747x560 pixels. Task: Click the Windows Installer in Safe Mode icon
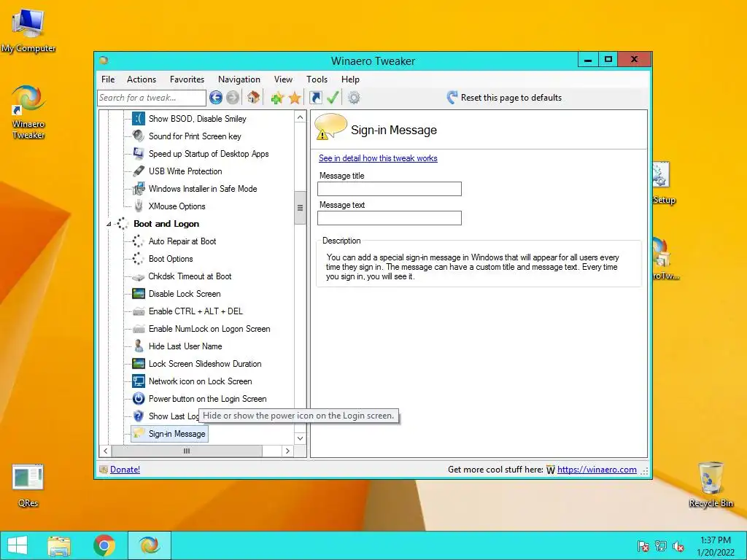point(138,189)
